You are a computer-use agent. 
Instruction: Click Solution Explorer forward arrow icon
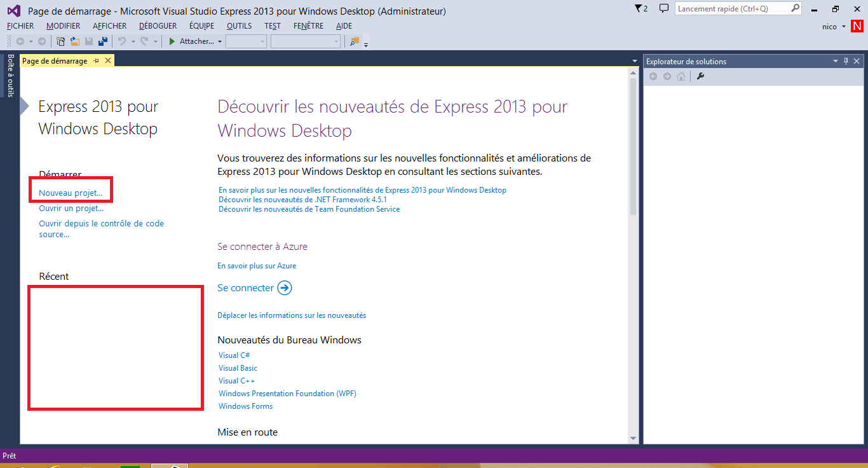667,76
